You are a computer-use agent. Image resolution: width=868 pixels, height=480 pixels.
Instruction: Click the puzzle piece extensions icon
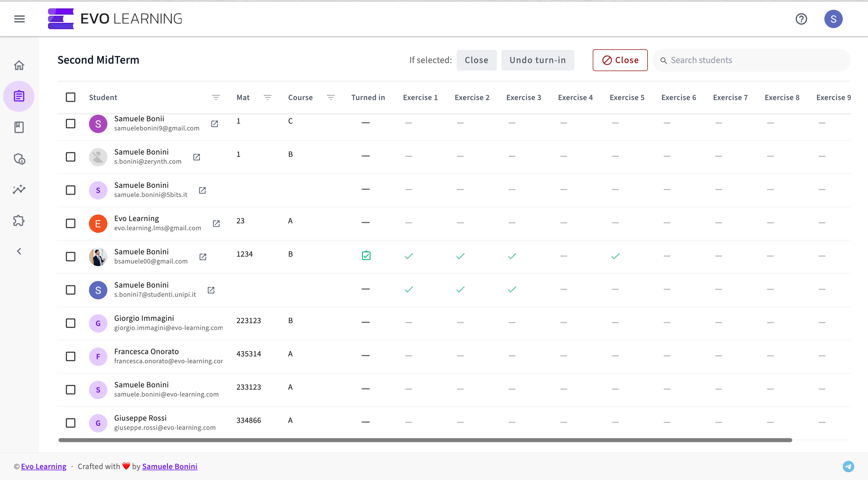pos(19,221)
